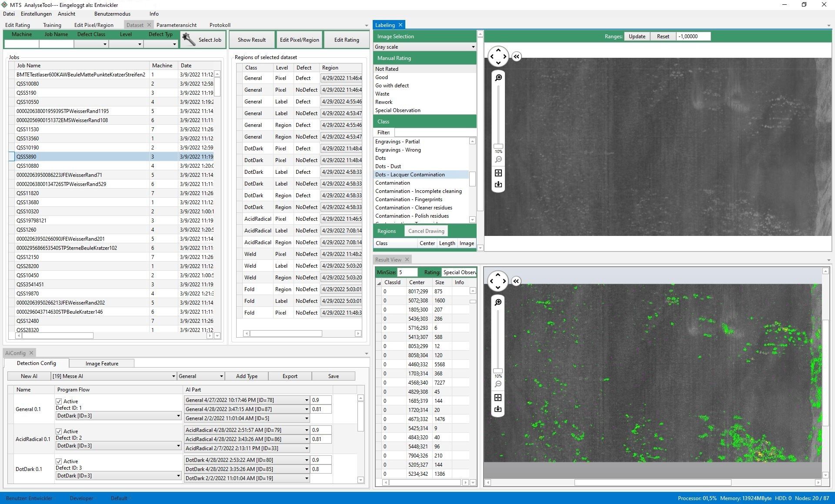Click Result View image download/save icon

pyautogui.click(x=498, y=409)
